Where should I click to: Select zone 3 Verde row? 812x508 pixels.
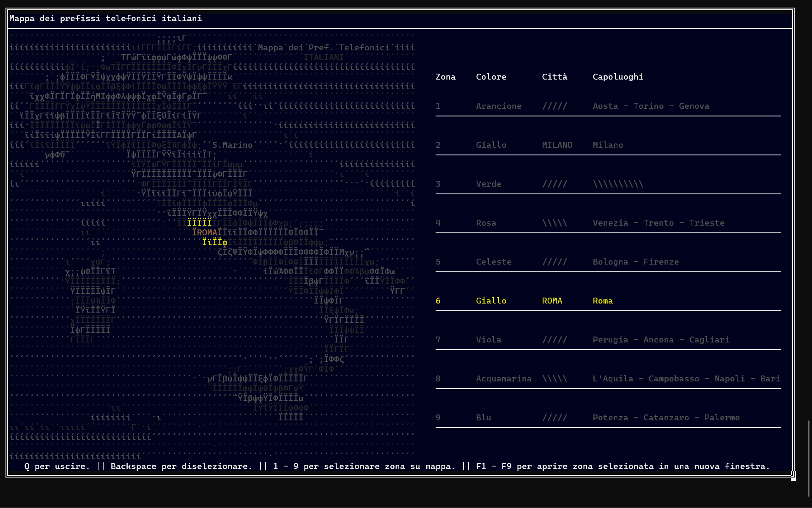488,184
